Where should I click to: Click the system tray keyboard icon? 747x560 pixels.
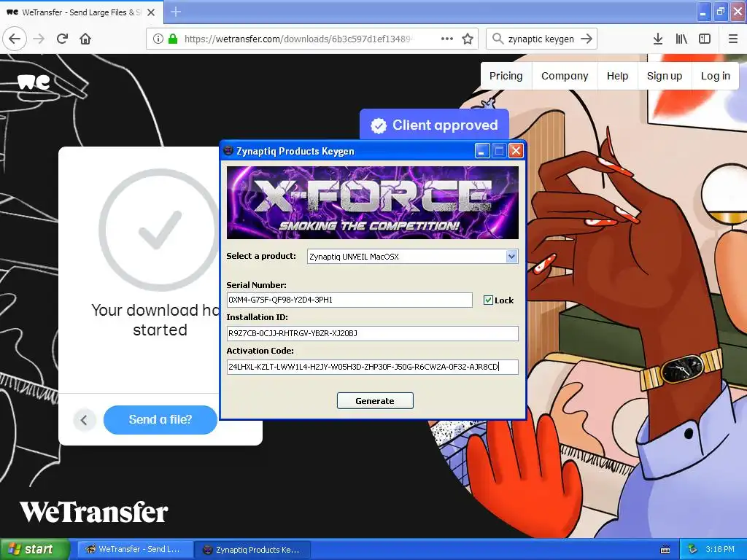[x=665, y=550]
